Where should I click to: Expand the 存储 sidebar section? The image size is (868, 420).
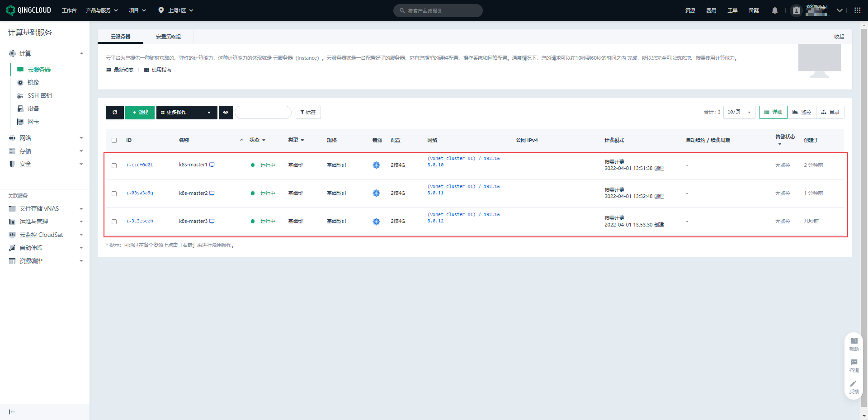81,151
